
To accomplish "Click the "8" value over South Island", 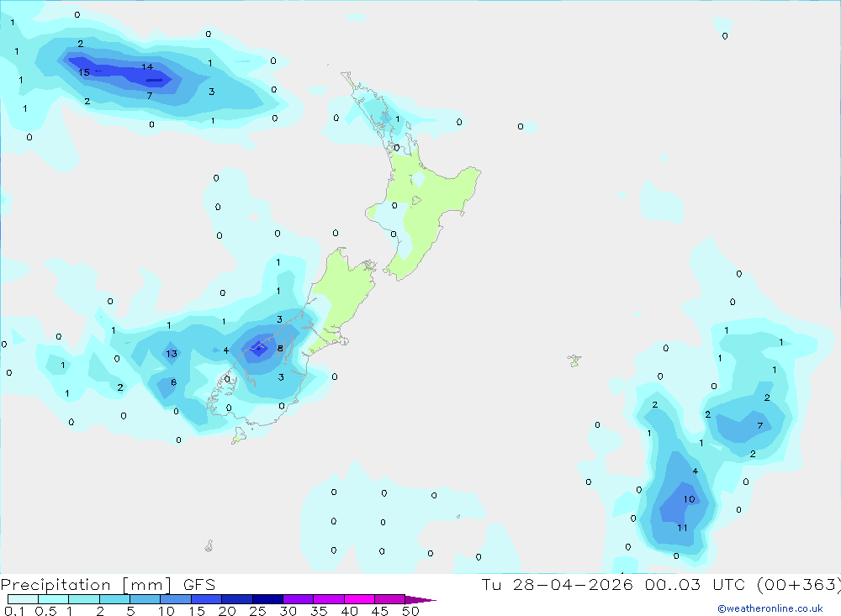I will tap(280, 349).
